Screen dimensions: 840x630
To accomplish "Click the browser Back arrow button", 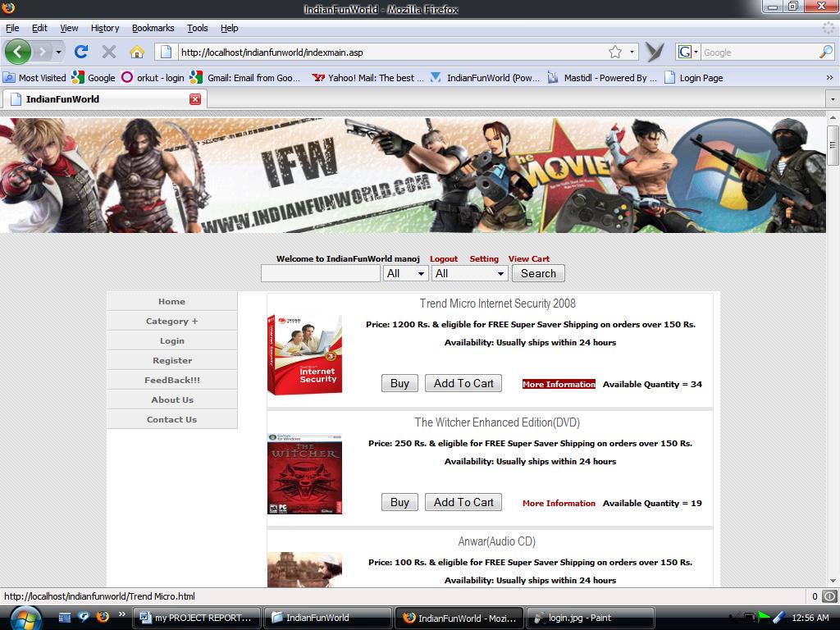I will click(18, 52).
